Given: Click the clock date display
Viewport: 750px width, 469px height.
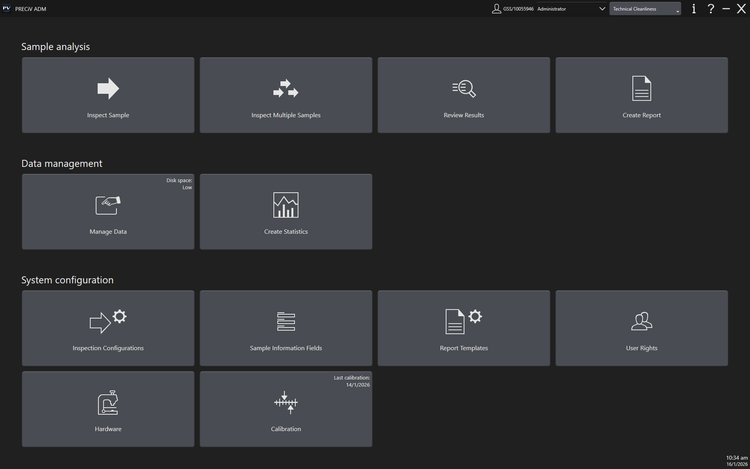Looking at the screenshot, I should click(x=735, y=460).
